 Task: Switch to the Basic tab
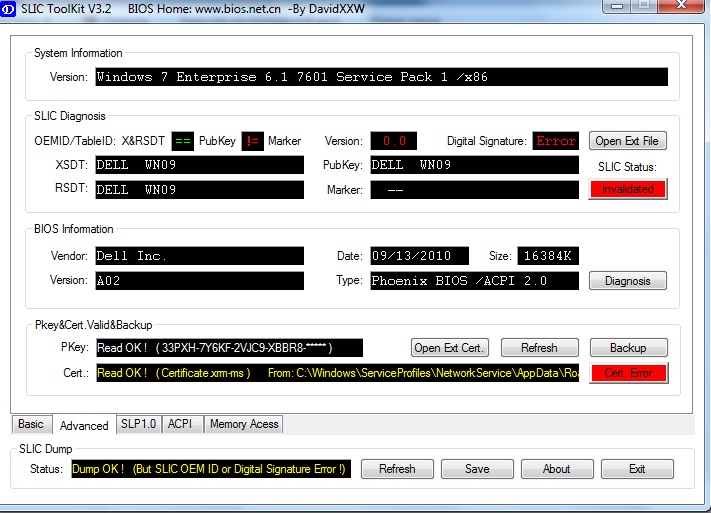coord(31,424)
